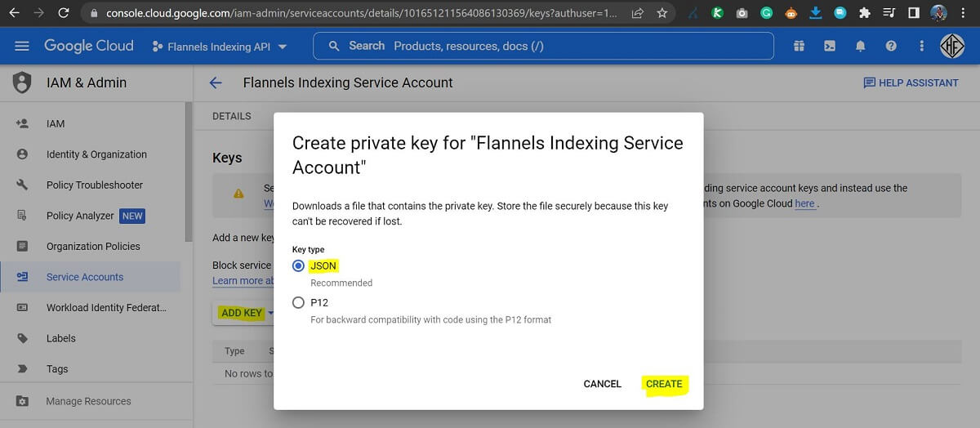Screen dimensions: 980x428
Task: Open the ADD KEY dropdown
Action: 247,313
